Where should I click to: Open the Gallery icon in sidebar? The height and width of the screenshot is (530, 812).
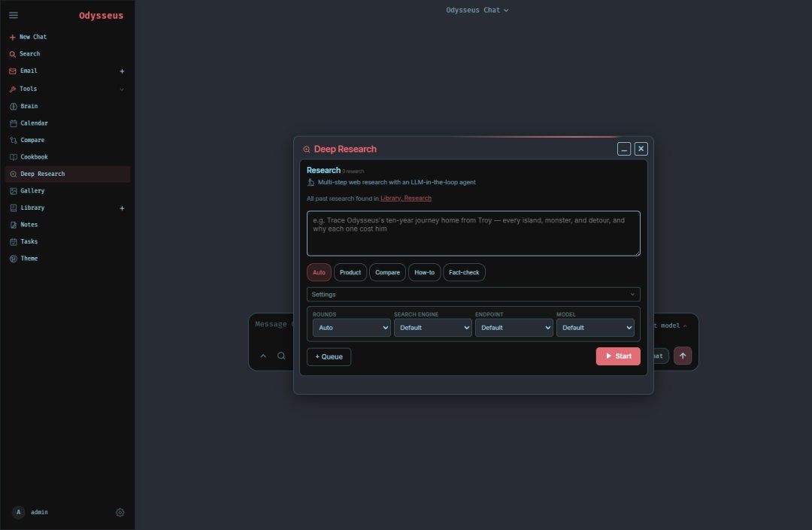coord(14,191)
